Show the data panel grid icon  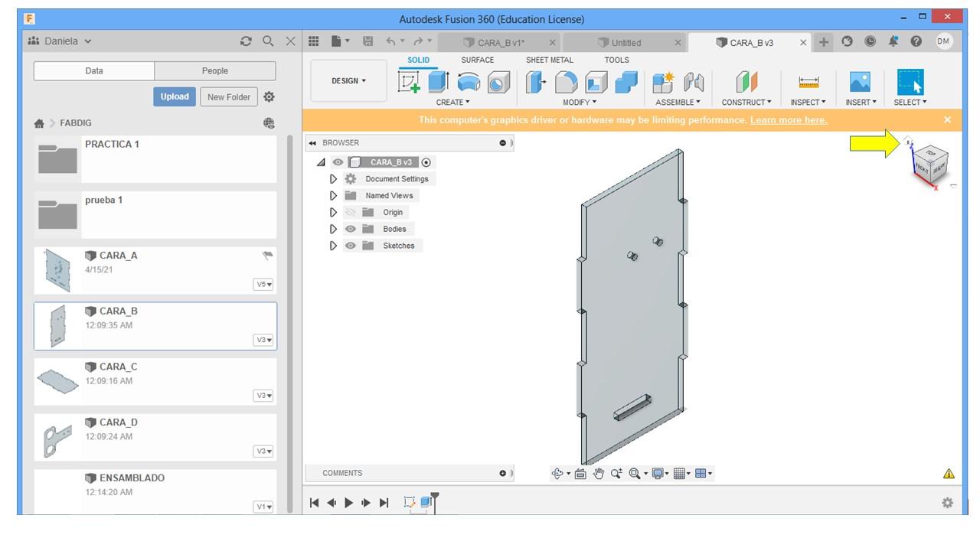pos(313,42)
